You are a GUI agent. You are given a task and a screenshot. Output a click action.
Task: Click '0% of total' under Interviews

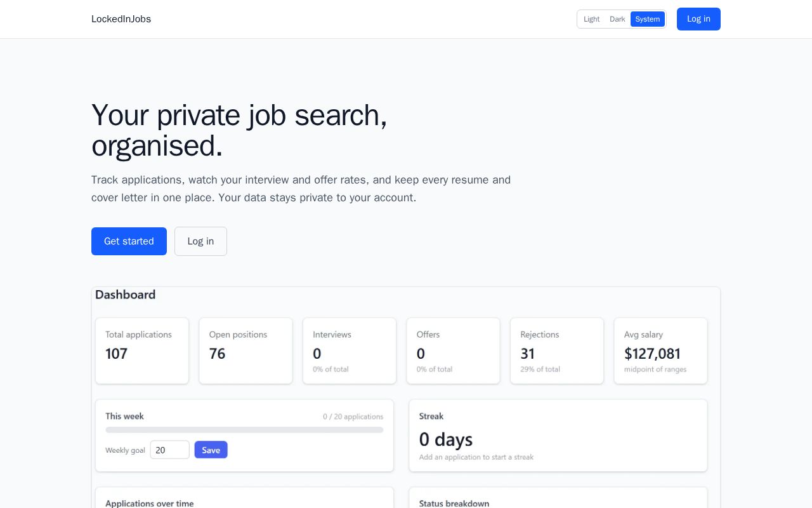331,369
